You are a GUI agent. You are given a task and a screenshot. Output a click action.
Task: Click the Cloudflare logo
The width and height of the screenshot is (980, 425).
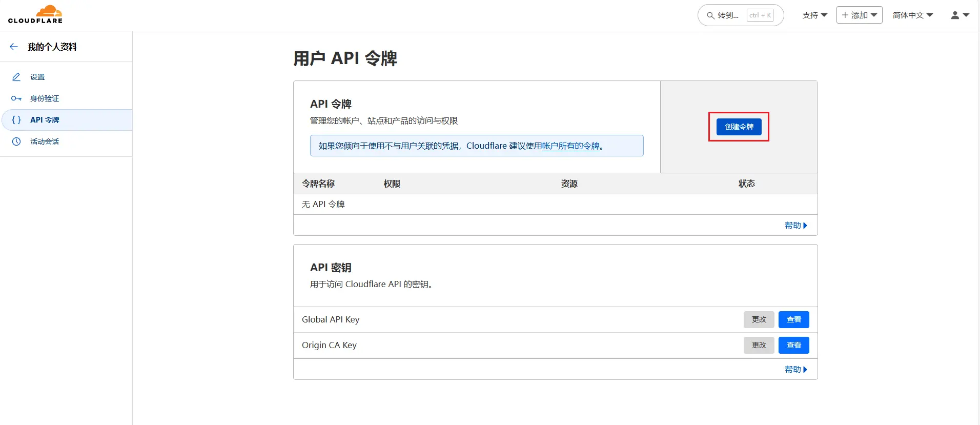click(35, 14)
